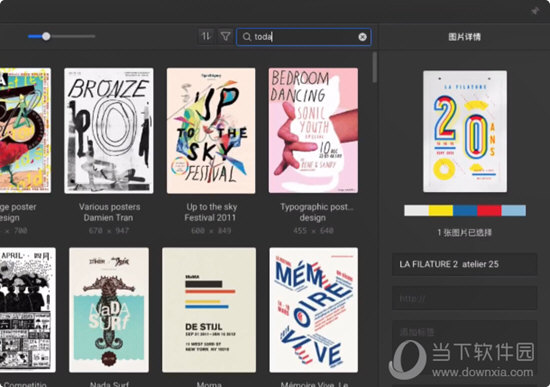Toggle the pin icon at top right

tap(535, 11)
